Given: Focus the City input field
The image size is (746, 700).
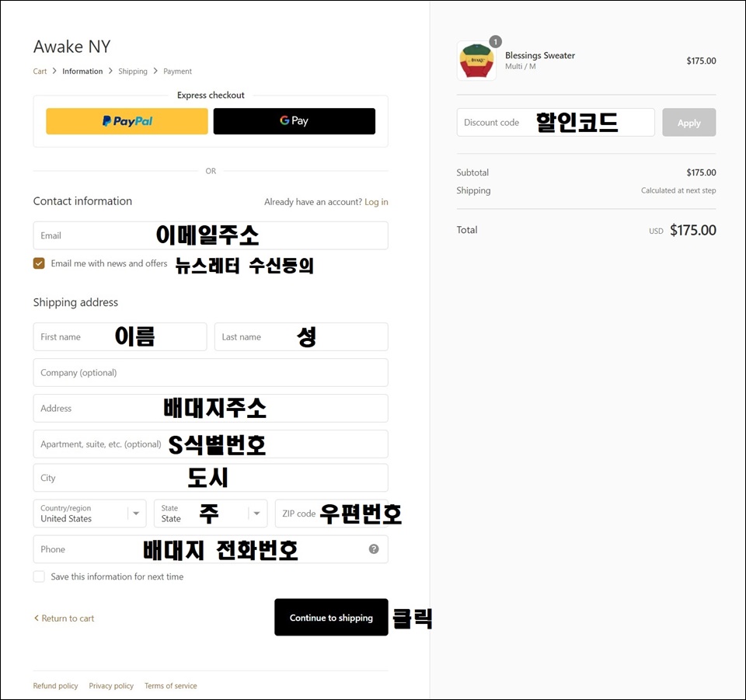Looking at the screenshot, I should tap(211, 478).
